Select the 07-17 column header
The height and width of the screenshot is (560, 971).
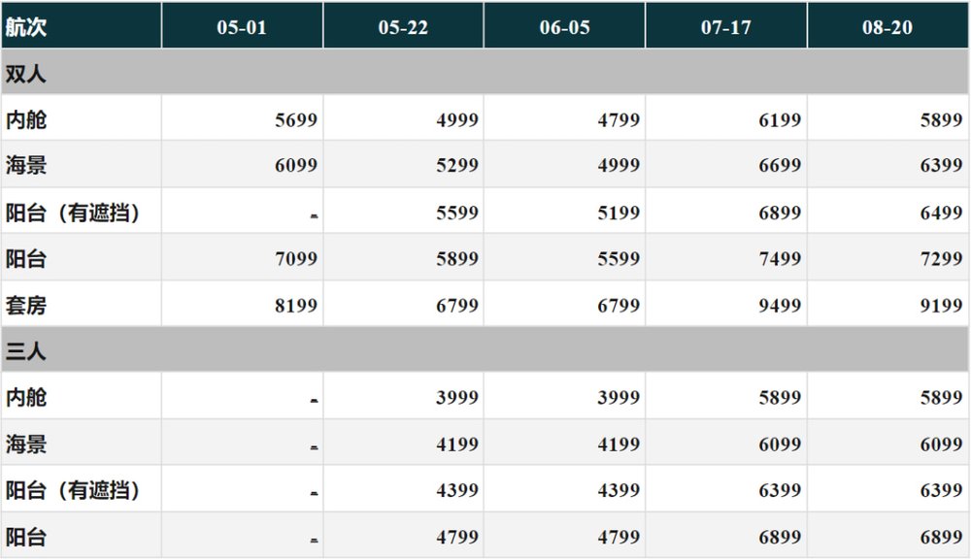coord(725,27)
